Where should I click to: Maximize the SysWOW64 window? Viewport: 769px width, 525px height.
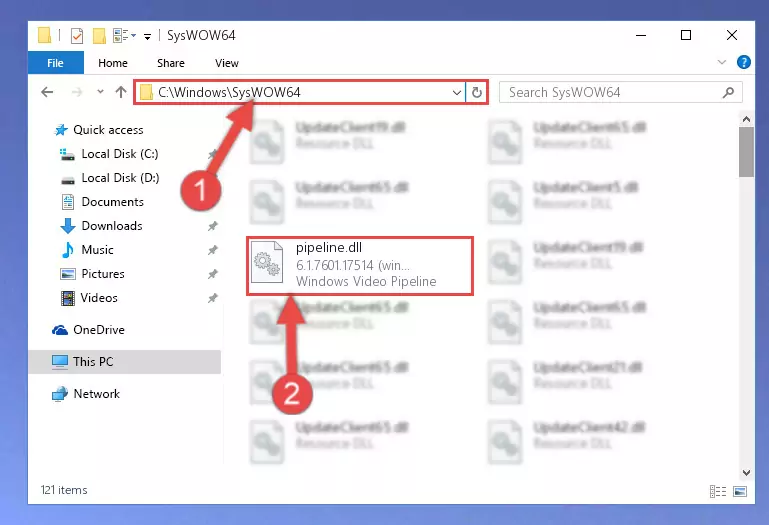click(686, 35)
